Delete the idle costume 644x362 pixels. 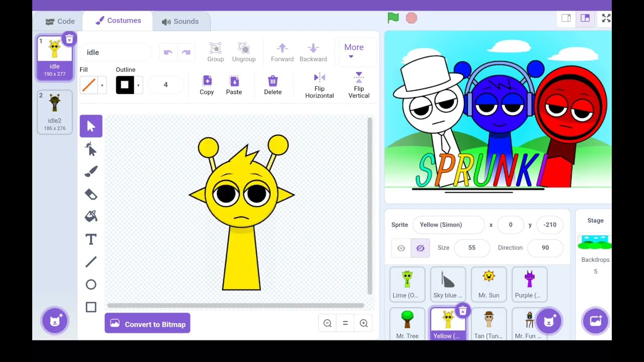click(x=69, y=39)
